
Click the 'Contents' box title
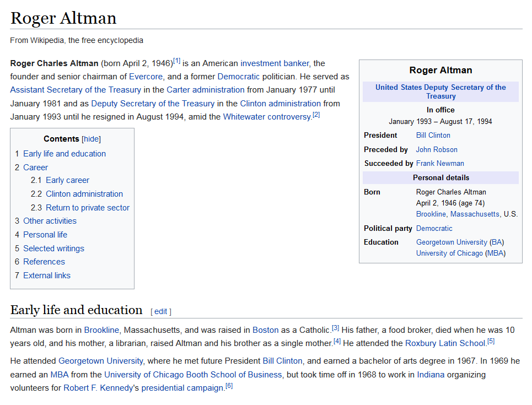point(61,139)
